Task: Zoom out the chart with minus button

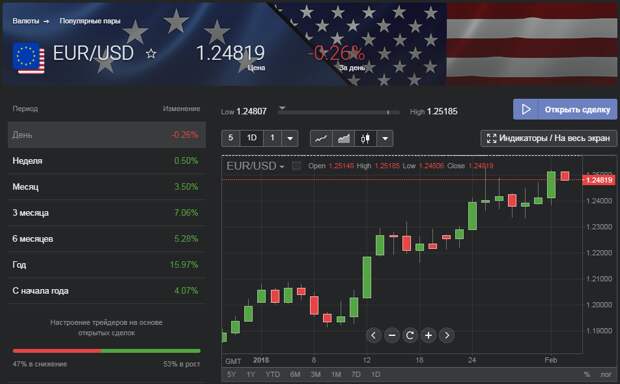Action: point(391,335)
